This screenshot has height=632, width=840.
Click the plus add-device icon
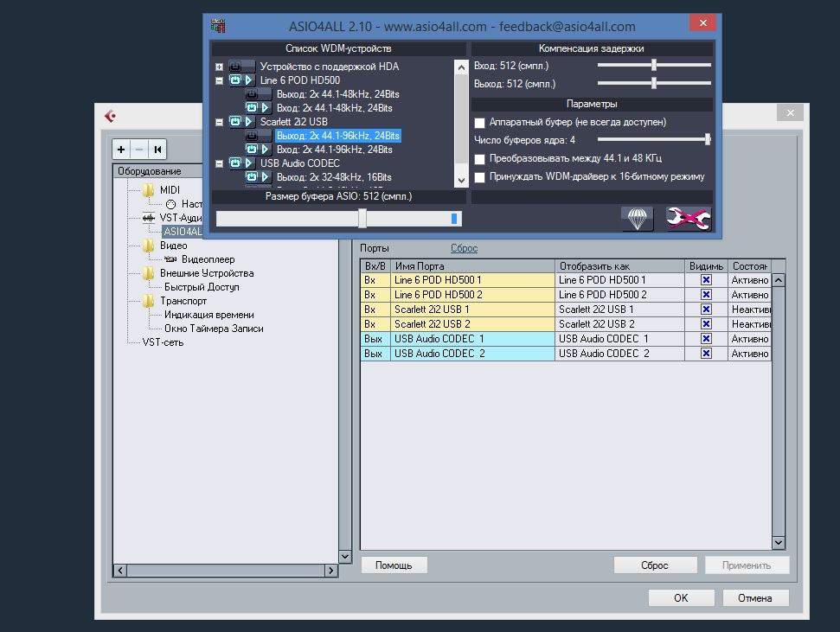(x=121, y=150)
